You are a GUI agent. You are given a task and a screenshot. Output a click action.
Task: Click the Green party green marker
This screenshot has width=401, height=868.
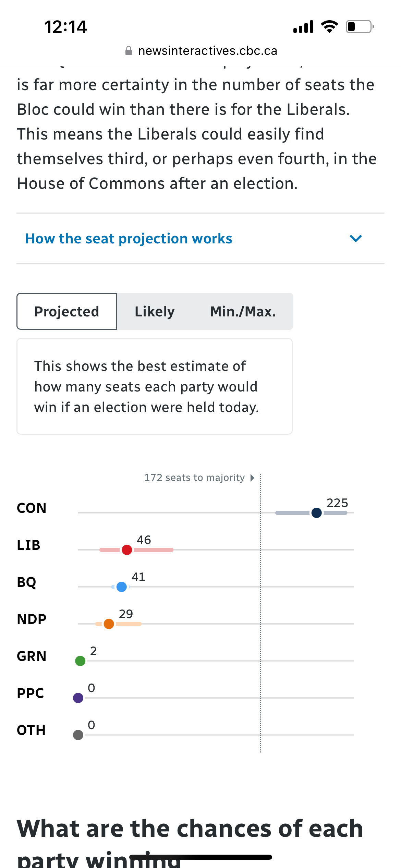tap(80, 661)
